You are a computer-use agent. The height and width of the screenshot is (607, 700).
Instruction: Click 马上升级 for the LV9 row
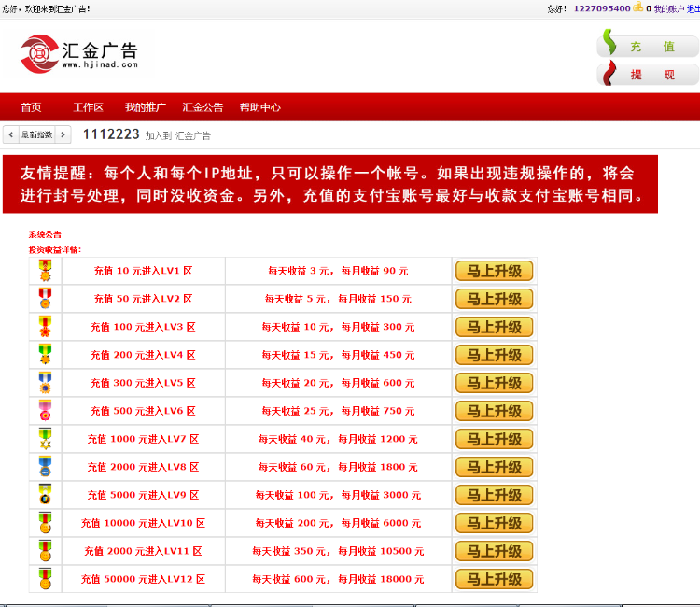tap(494, 495)
